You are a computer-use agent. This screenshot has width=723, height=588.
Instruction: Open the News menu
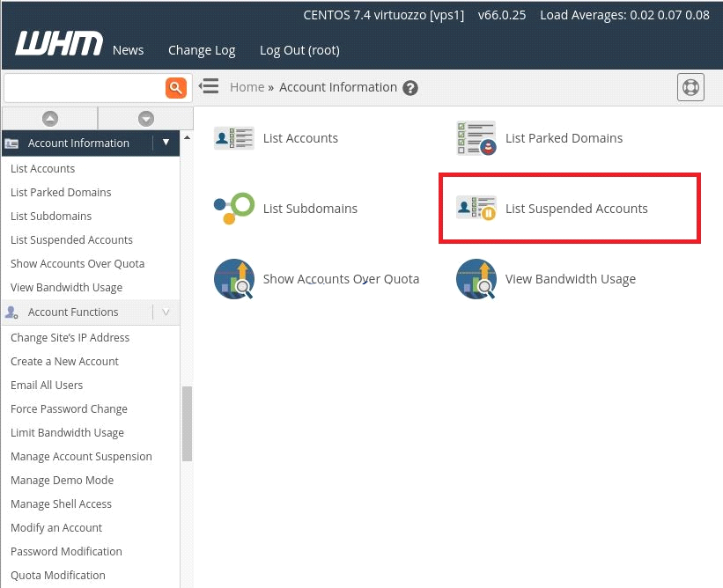pyautogui.click(x=128, y=50)
